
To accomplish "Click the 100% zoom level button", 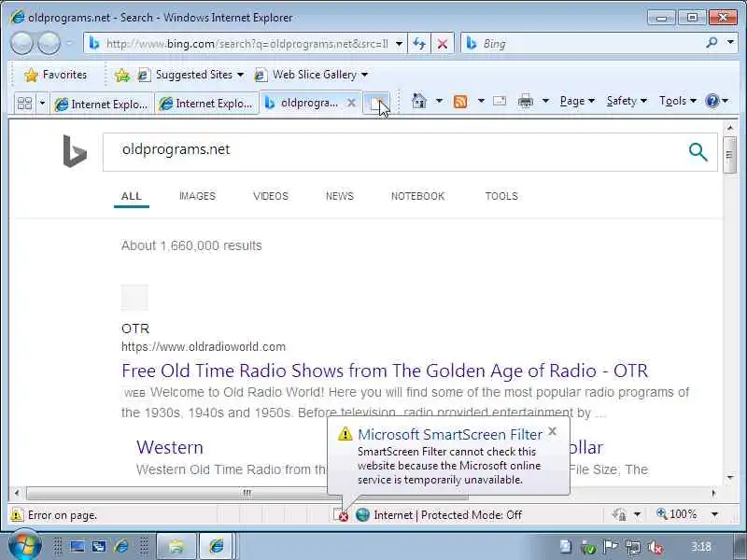I will 676,514.
